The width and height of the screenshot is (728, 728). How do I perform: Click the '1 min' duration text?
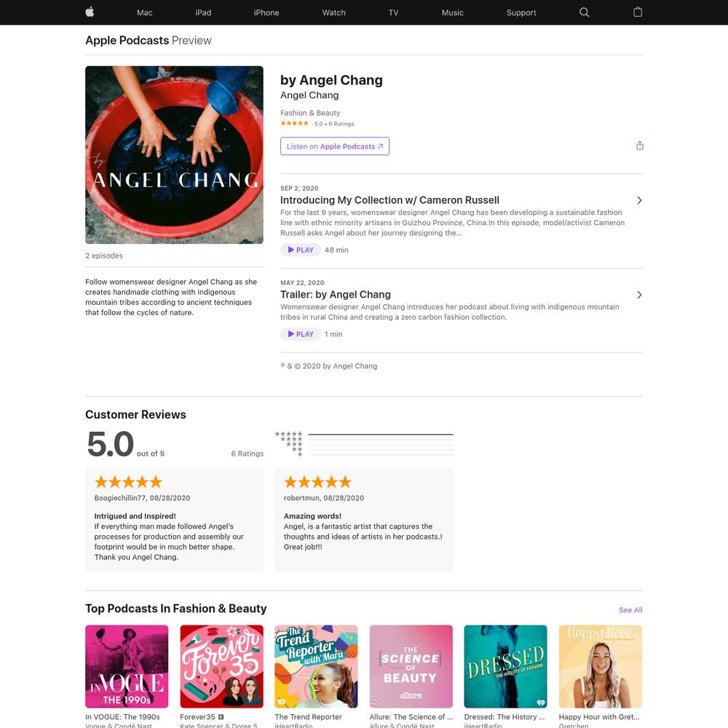click(333, 334)
